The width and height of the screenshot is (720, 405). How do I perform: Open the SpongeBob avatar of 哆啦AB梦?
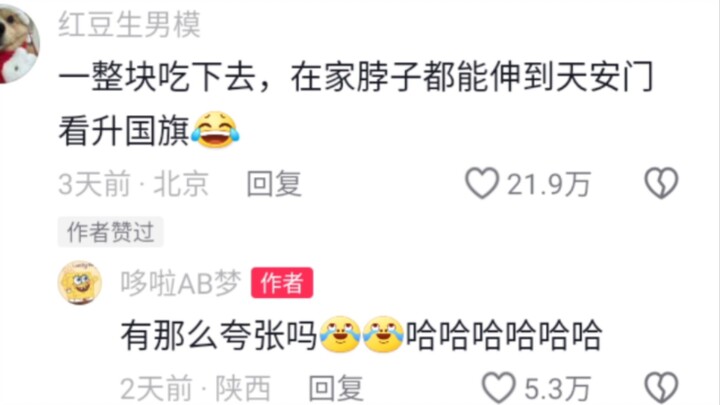pyautogui.click(x=80, y=283)
